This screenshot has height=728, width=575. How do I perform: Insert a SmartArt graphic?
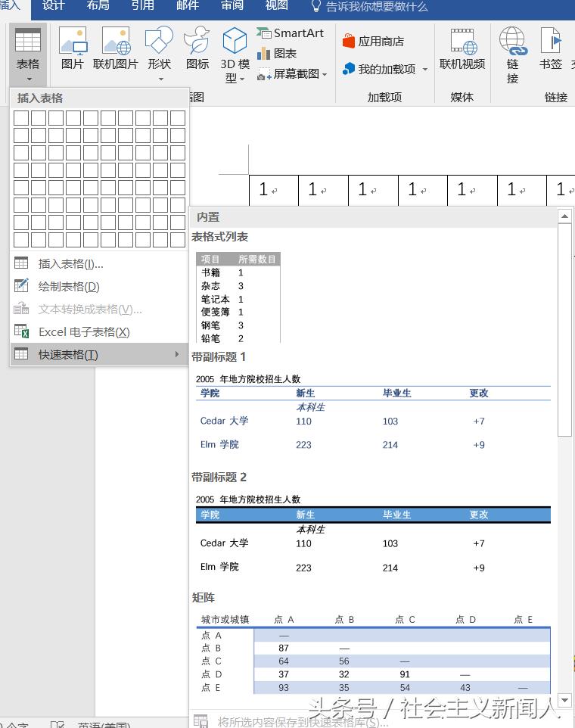291,33
